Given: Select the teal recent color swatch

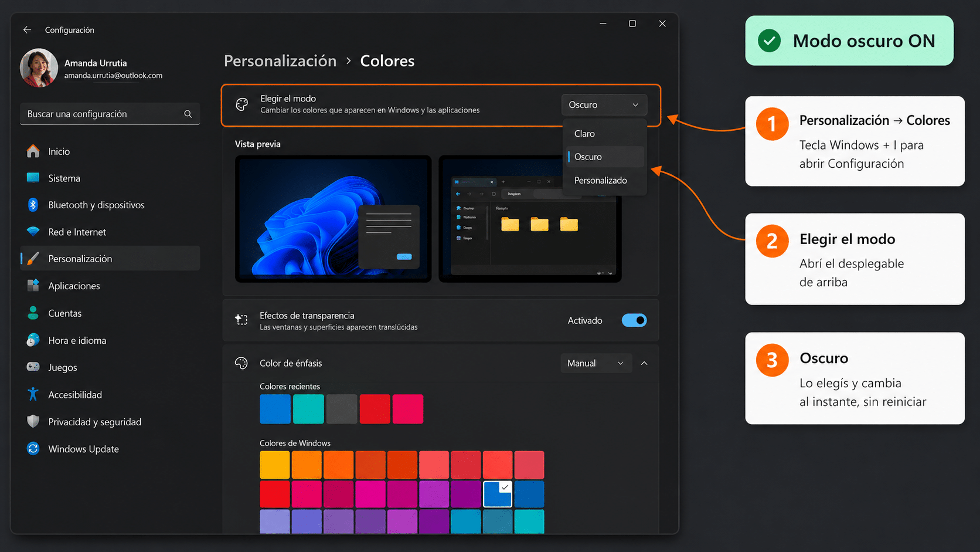Looking at the screenshot, I should 308,409.
